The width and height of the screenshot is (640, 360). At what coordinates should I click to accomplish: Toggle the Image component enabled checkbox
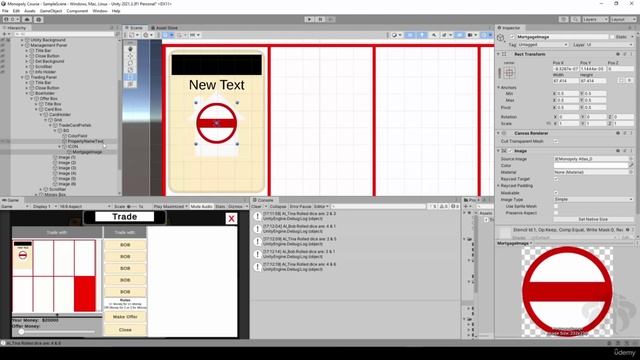[x=510, y=151]
